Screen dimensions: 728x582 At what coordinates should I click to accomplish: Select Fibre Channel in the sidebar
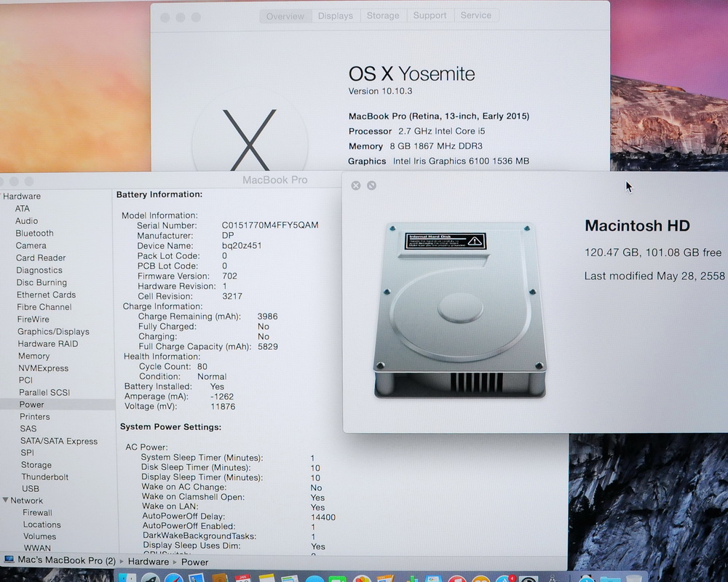44,307
